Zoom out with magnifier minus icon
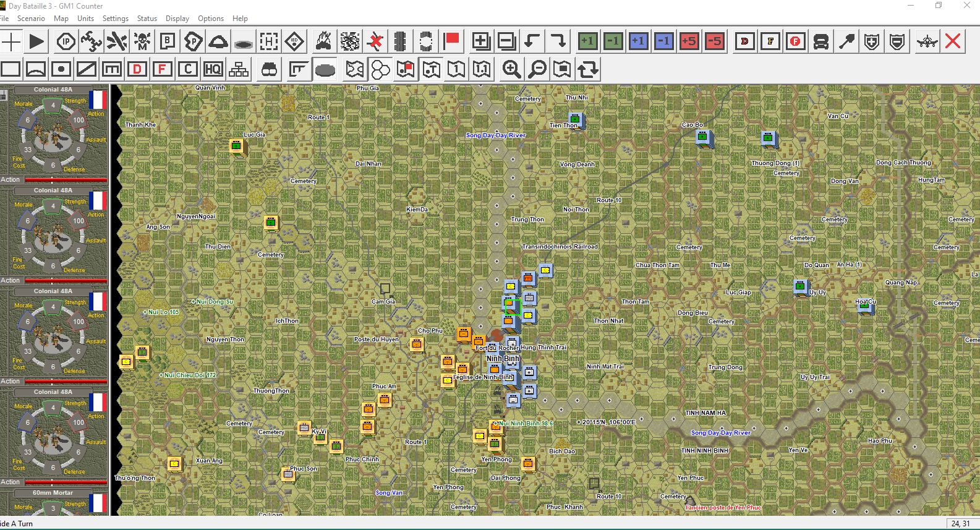 (537, 69)
